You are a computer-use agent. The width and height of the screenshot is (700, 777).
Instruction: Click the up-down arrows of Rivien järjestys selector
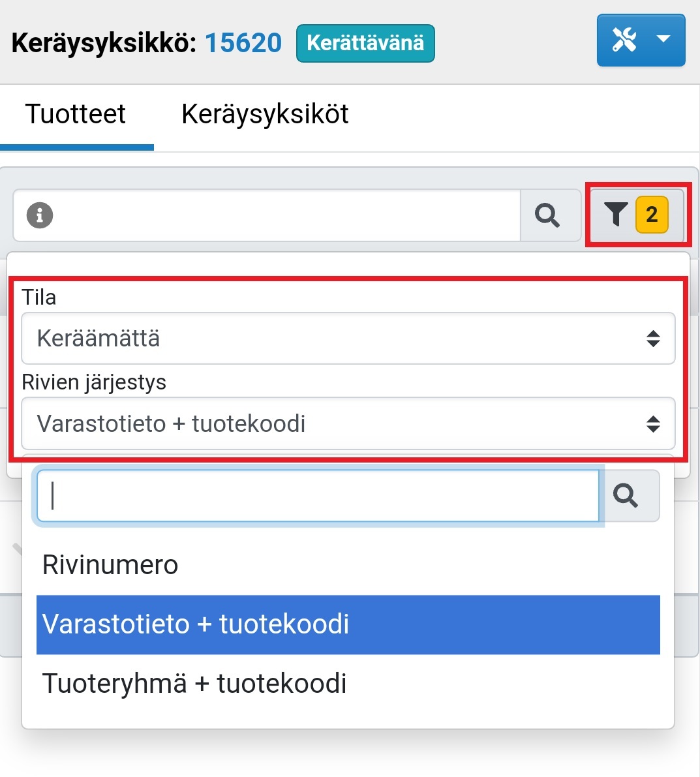pyautogui.click(x=653, y=424)
